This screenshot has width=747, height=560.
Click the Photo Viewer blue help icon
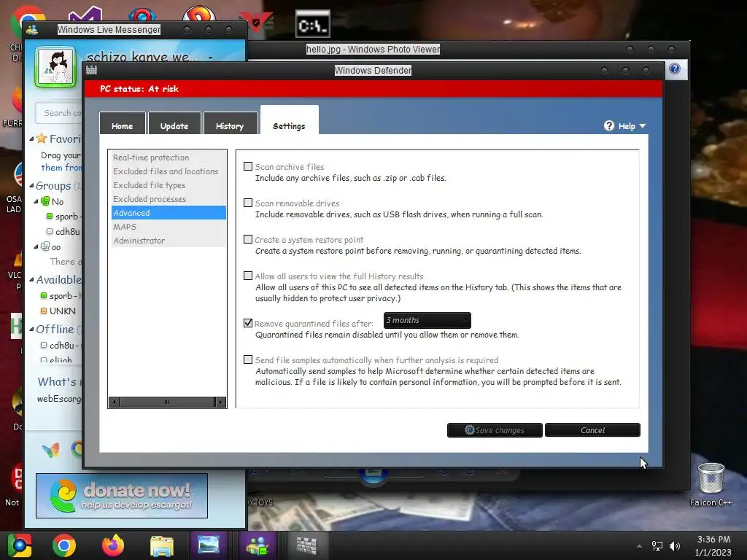coord(675,69)
